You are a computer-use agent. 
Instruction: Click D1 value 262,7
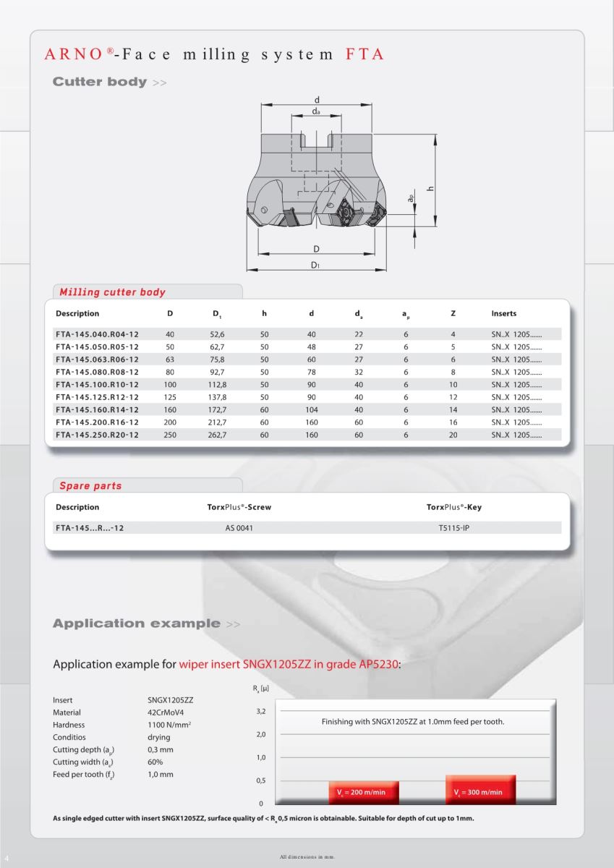218,435
